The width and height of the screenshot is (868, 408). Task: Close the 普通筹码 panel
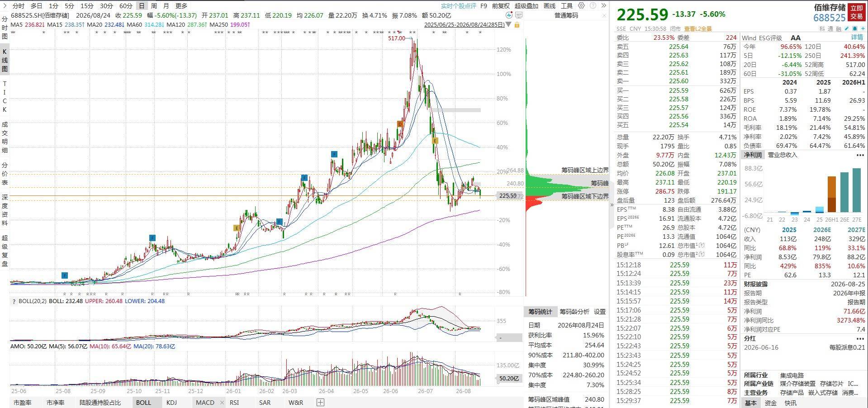[x=604, y=15]
